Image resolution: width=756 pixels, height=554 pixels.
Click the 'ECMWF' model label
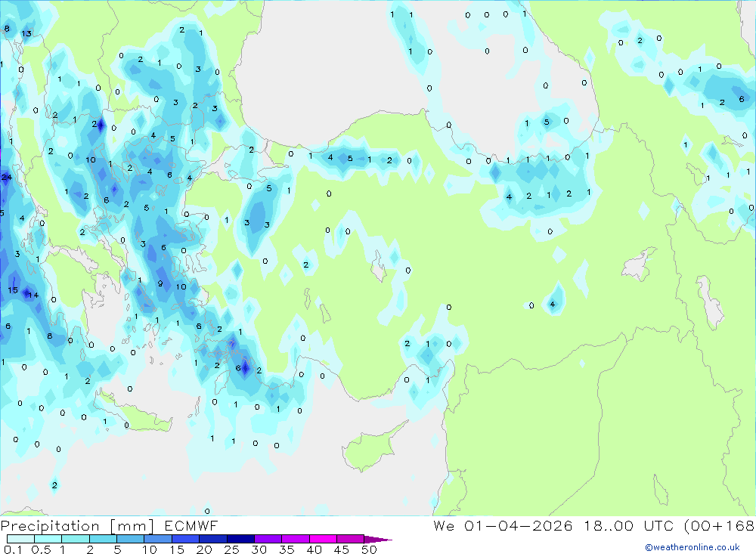191,525
